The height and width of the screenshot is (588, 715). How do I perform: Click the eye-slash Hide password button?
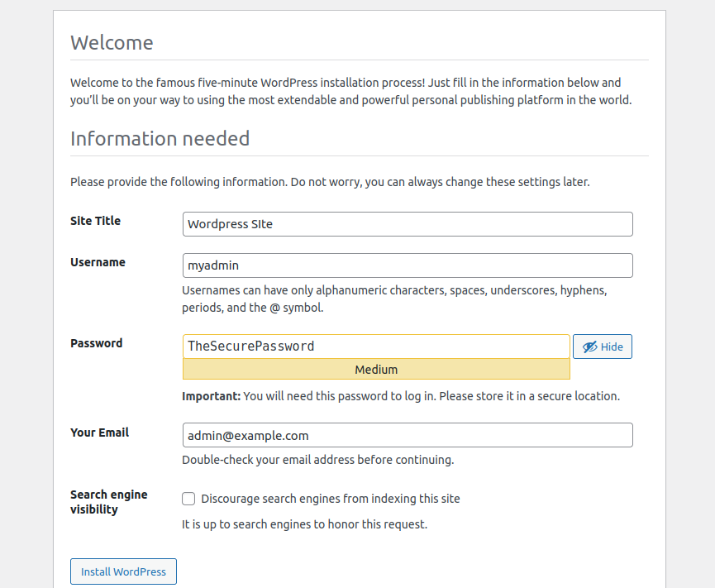[x=602, y=347]
